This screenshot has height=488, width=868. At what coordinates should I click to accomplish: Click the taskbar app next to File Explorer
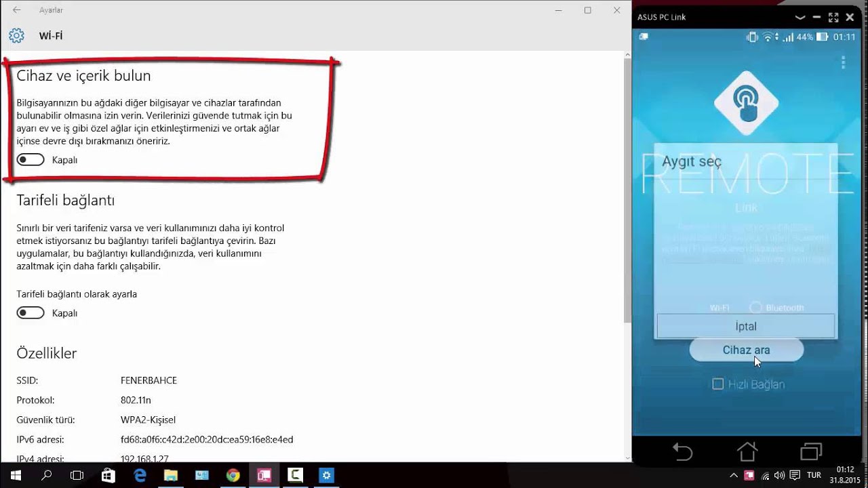[x=202, y=475]
